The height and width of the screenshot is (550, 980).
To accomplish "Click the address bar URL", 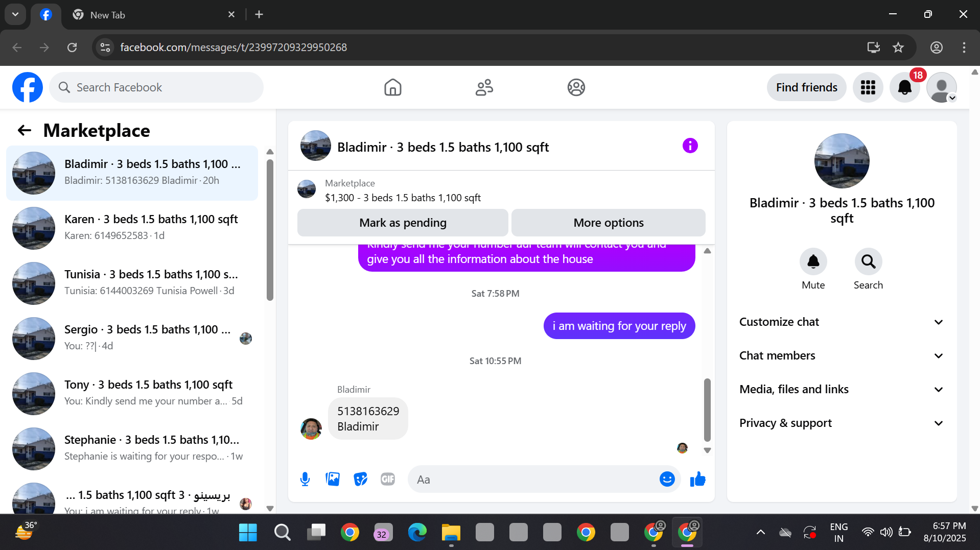I will [234, 47].
